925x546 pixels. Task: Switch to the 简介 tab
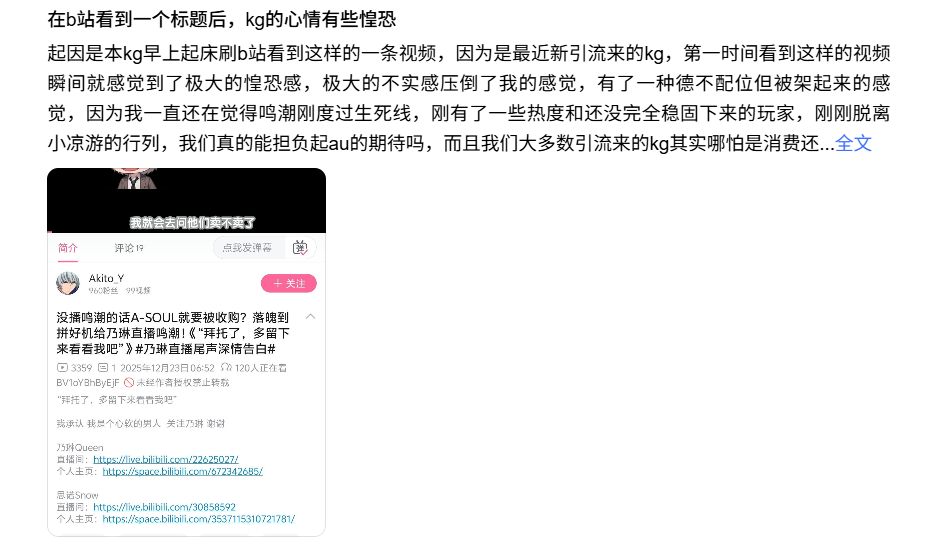(68, 248)
